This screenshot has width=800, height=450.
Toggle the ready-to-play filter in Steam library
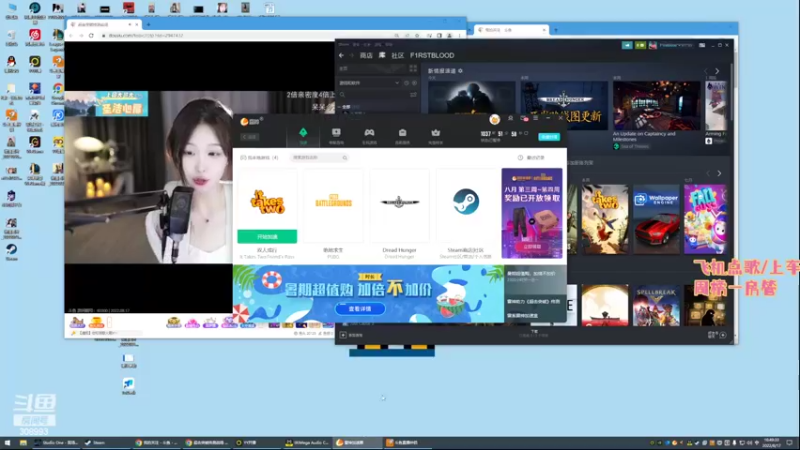(x=414, y=83)
